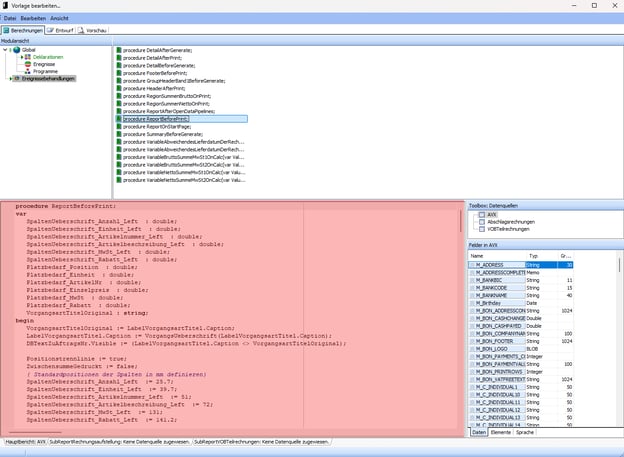This screenshot has height=457, width=624.
Task: Click green icon beside procedure SummaryBeforeGenerate
Action: pyautogui.click(x=118, y=134)
